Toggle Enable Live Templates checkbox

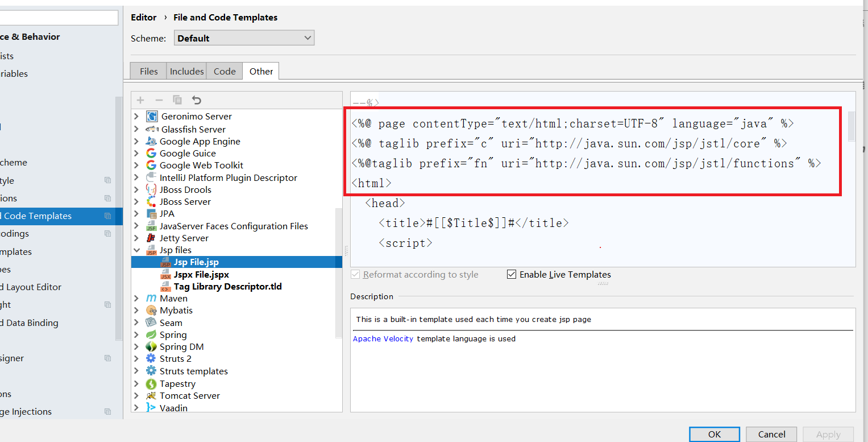(x=512, y=274)
